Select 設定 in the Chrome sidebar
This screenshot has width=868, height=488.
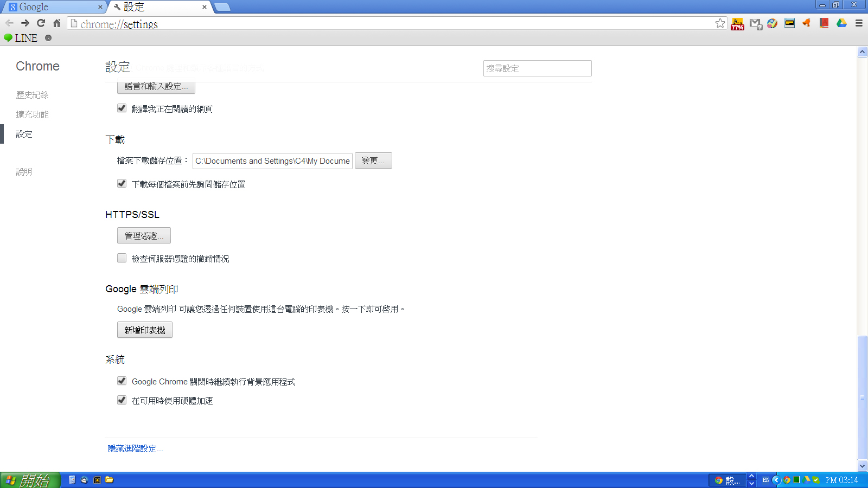(x=24, y=134)
